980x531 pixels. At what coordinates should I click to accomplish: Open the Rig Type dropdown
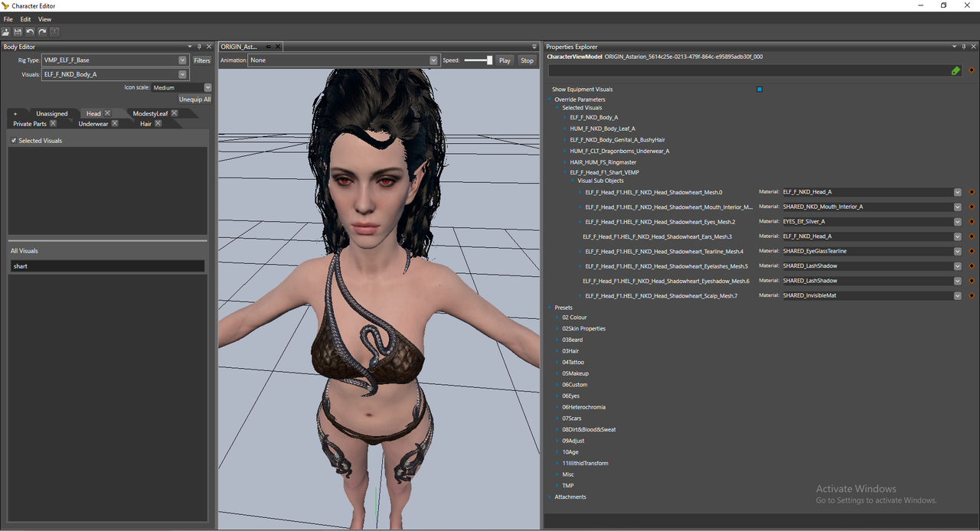182,60
